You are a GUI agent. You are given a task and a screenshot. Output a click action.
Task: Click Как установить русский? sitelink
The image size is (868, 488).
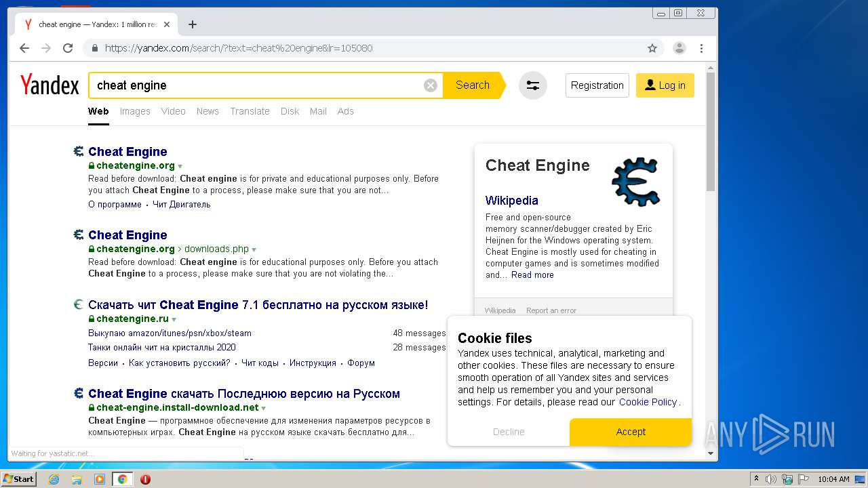[x=180, y=363]
